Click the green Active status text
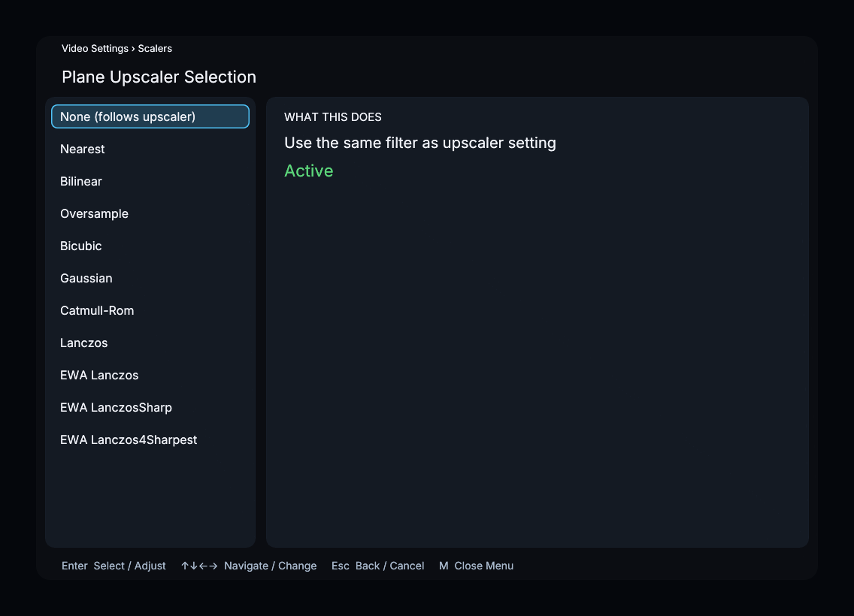854x616 pixels. (x=309, y=171)
